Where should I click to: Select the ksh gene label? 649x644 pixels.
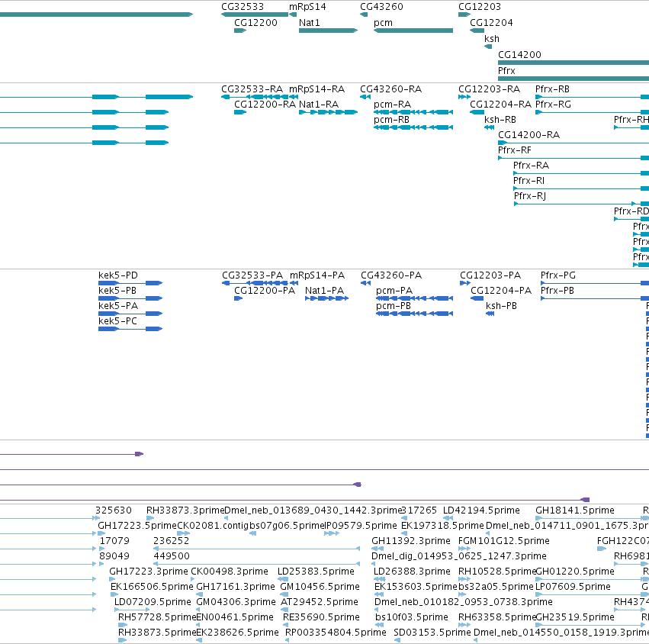[492, 39]
